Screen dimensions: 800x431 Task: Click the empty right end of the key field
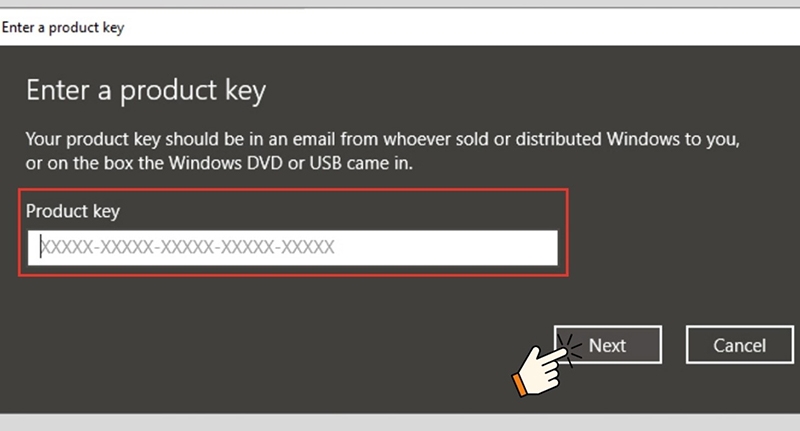click(x=480, y=247)
